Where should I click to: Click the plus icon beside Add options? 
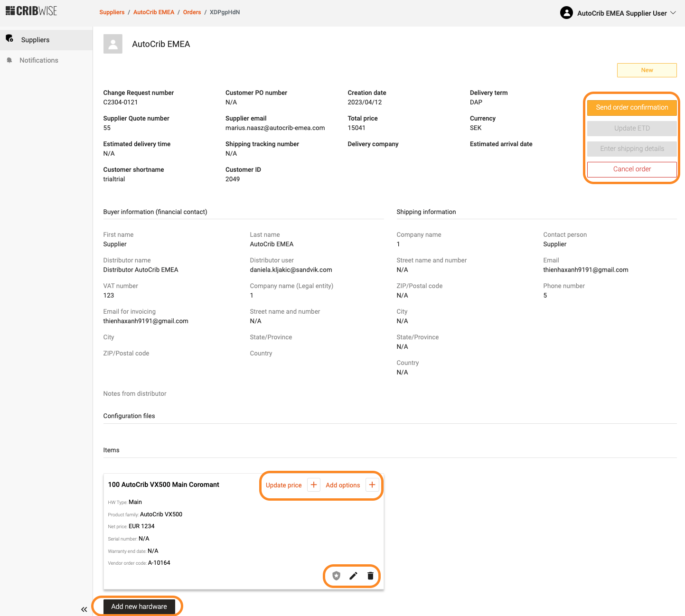pyautogui.click(x=372, y=485)
